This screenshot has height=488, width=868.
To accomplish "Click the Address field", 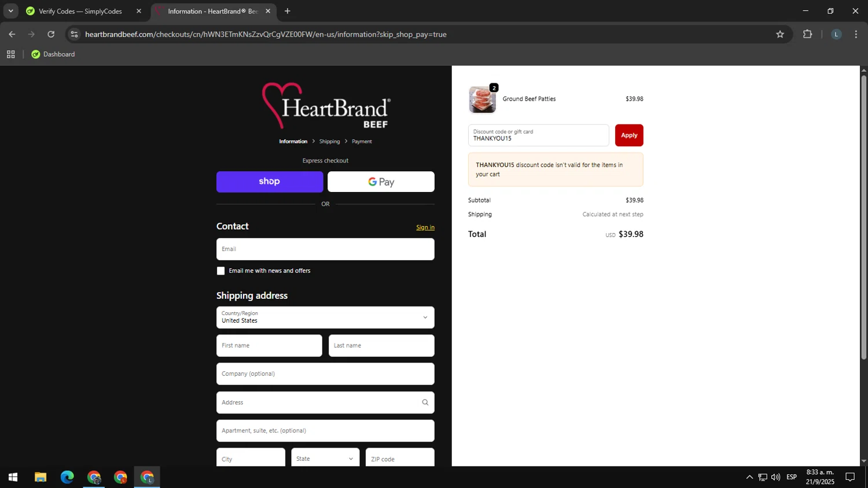I will [x=325, y=402].
